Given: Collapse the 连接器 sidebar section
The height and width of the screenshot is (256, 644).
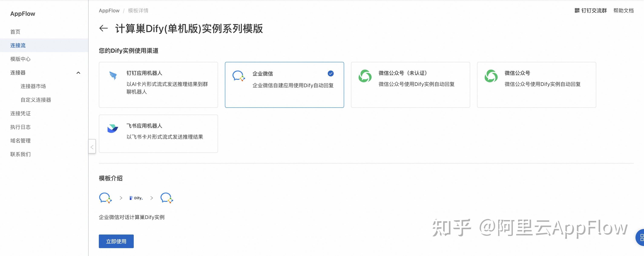Looking at the screenshot, I should 79,73.
